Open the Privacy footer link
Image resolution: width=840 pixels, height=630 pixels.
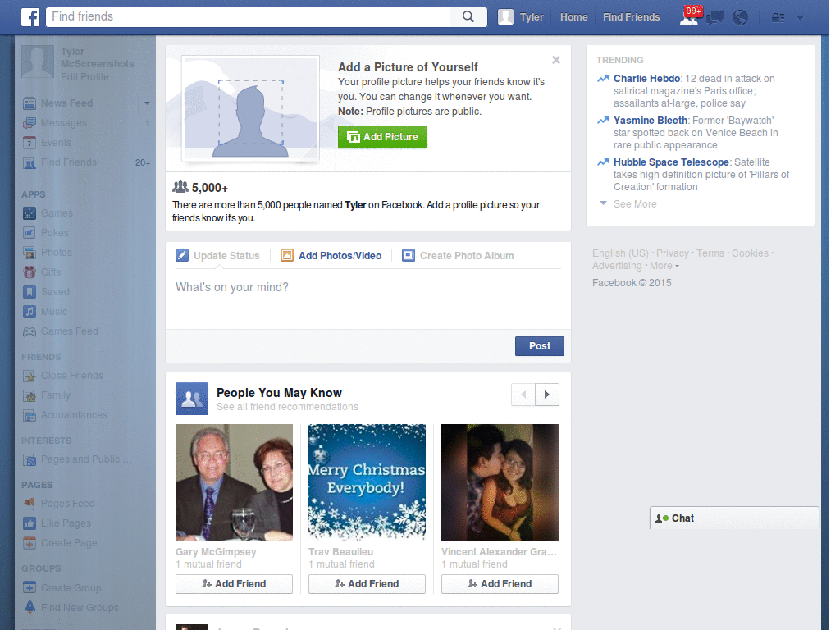[x=673, y=253]
